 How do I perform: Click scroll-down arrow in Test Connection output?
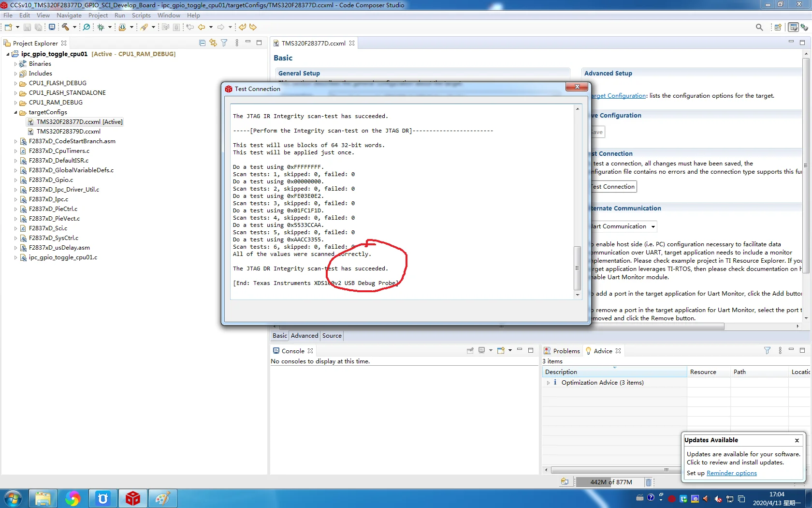click(577, 295)
